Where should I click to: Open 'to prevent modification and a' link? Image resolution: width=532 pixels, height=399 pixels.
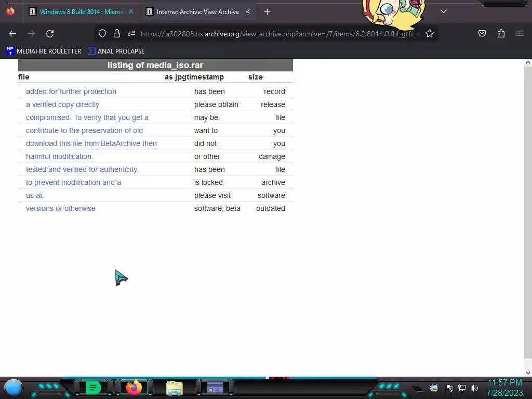(x=73, y=182)
